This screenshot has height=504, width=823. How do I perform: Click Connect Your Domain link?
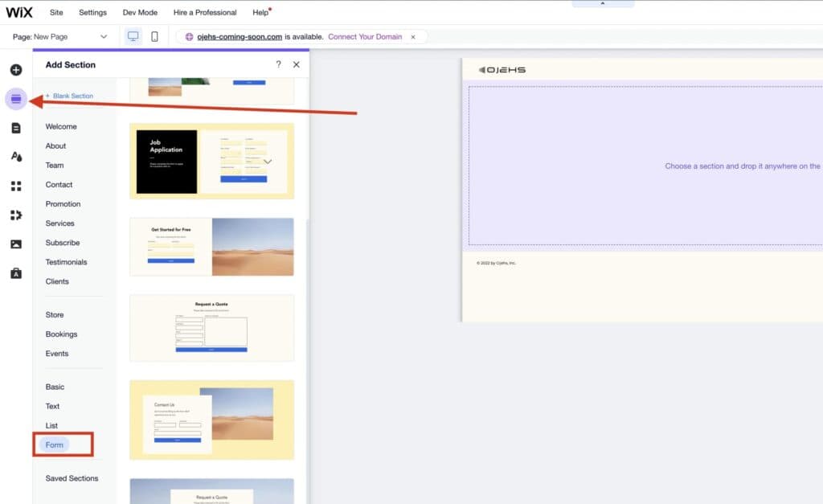(x=365, y=37)
